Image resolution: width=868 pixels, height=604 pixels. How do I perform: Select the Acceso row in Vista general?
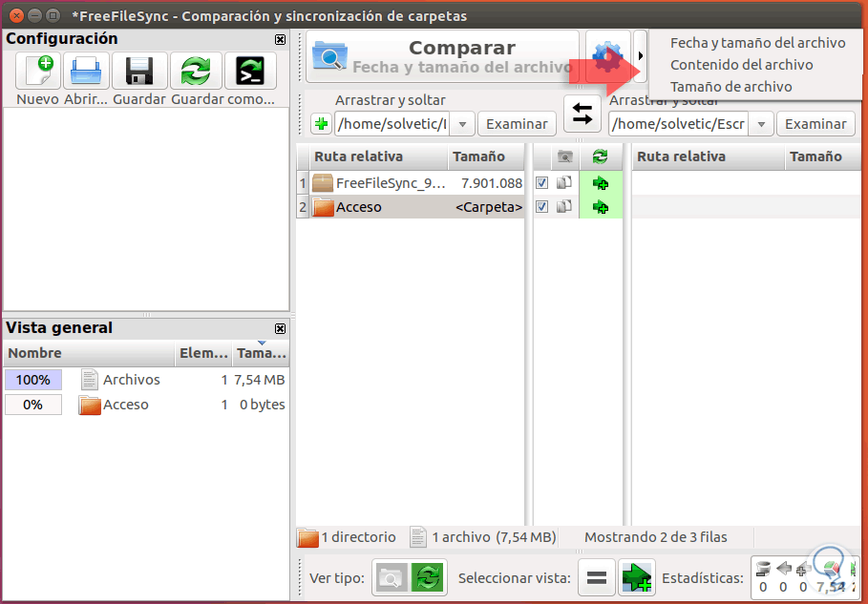click(x=146, y=405)
